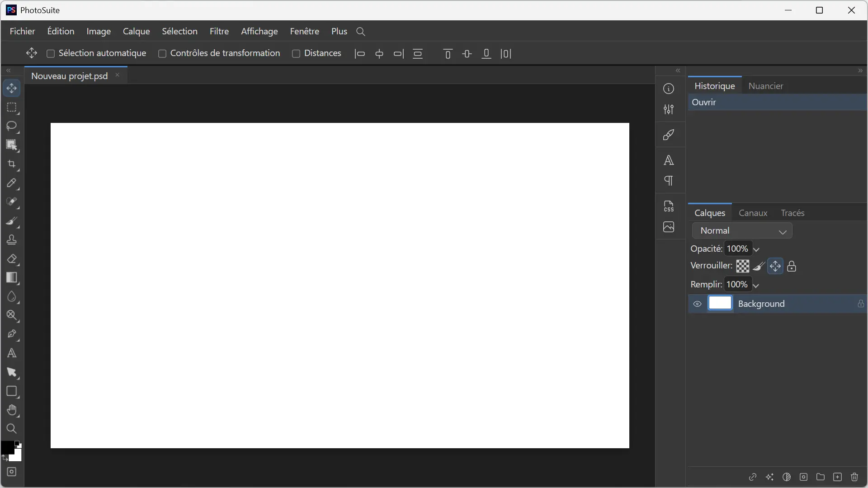
Task: Select the Rectangle shape tool
Action: click(x=12, y=391)
